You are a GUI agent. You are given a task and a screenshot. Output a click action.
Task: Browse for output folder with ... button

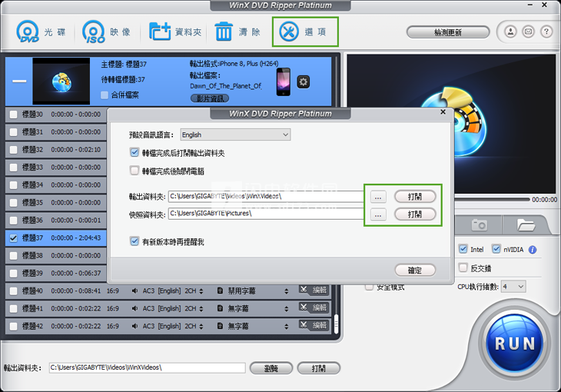tap(378, 197)
